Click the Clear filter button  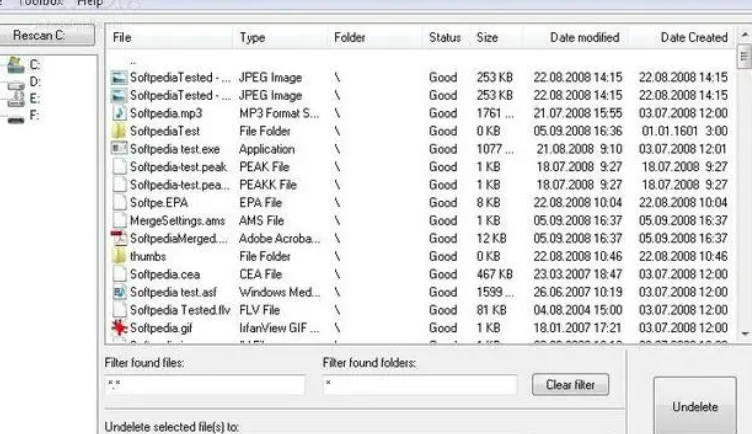570,385
